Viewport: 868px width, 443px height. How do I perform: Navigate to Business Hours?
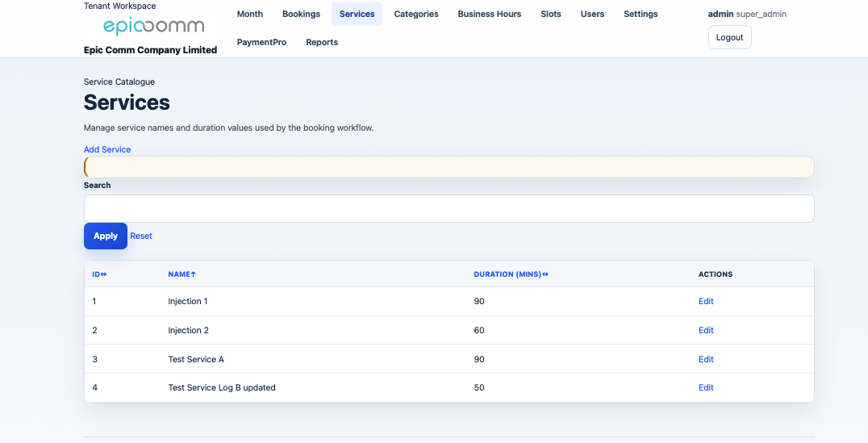click(489, 14)
